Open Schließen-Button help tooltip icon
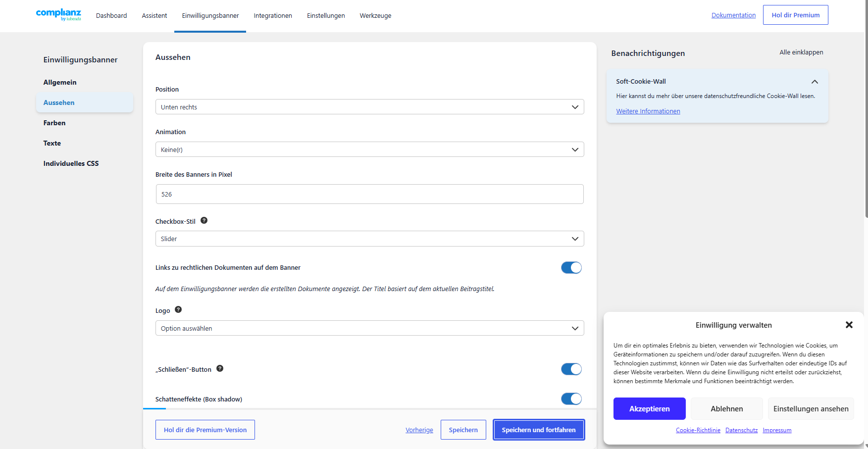Image resolution: width=868 pixels, height=449 pixels. pos(220,369)
